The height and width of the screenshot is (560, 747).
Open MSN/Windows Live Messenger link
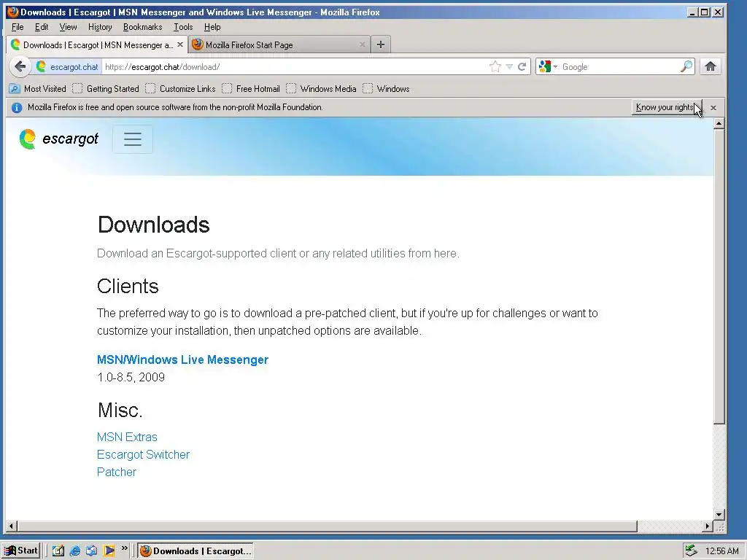(x=182, y=359)
